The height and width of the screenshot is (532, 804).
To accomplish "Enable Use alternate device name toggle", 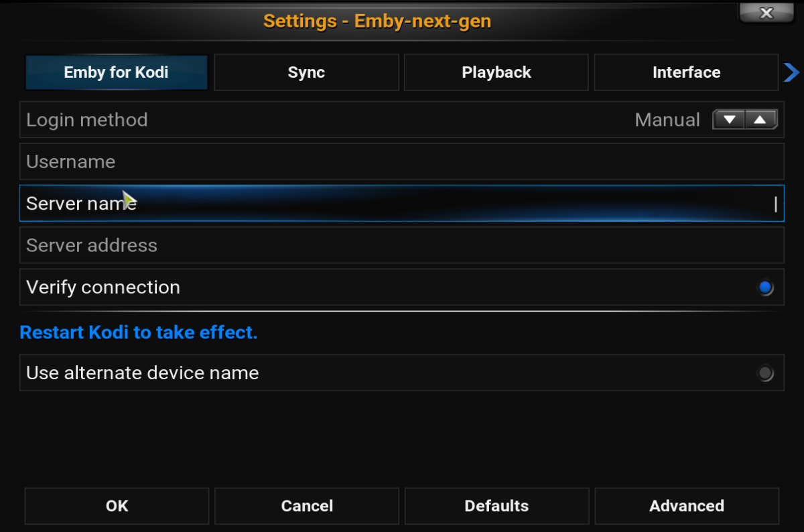I will (764, 373).
